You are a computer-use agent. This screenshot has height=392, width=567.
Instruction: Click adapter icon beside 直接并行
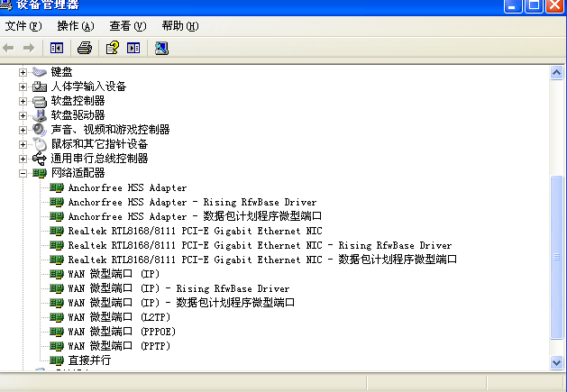point(57,360)
